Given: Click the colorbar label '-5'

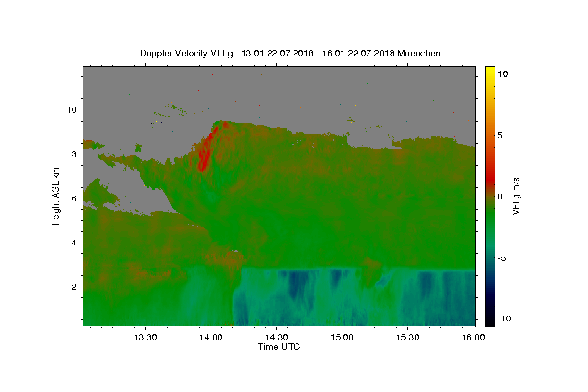Looking at the screenshot, I should tap(501, 258).
